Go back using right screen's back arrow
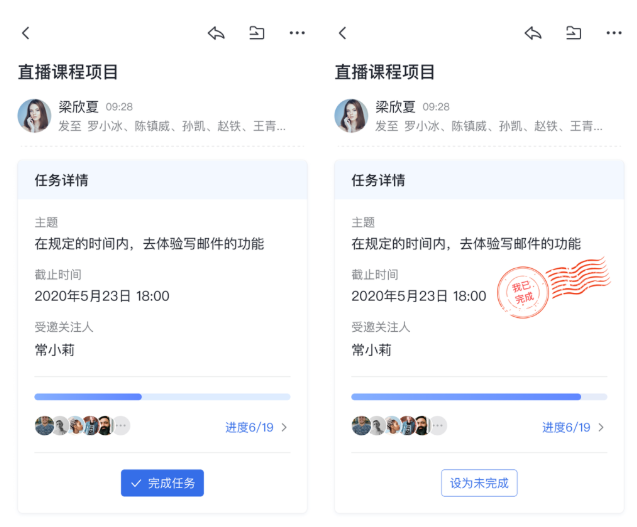This screenshot has height=527, width=637. pyautogui.click(x=343, y=33)
